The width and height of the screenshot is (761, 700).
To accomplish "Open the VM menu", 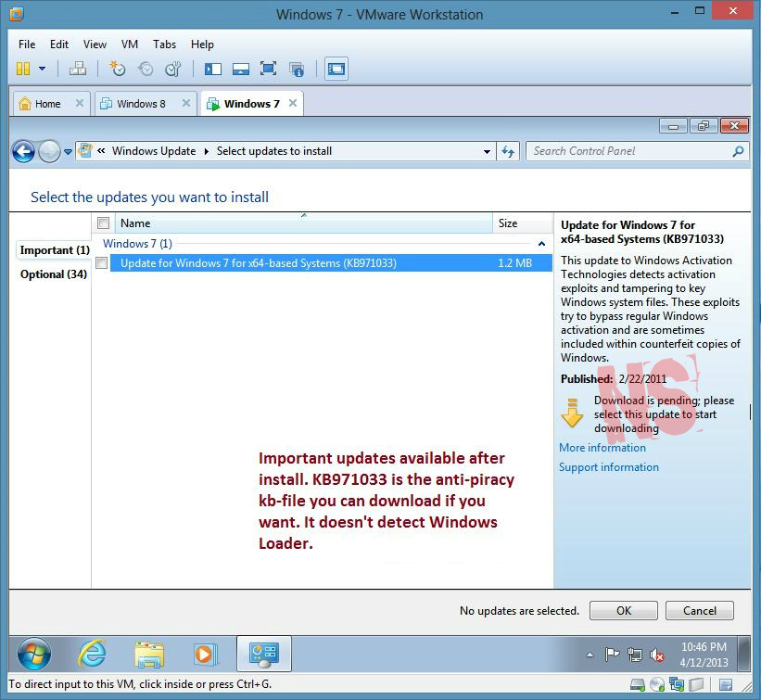I will coord(130,45).
